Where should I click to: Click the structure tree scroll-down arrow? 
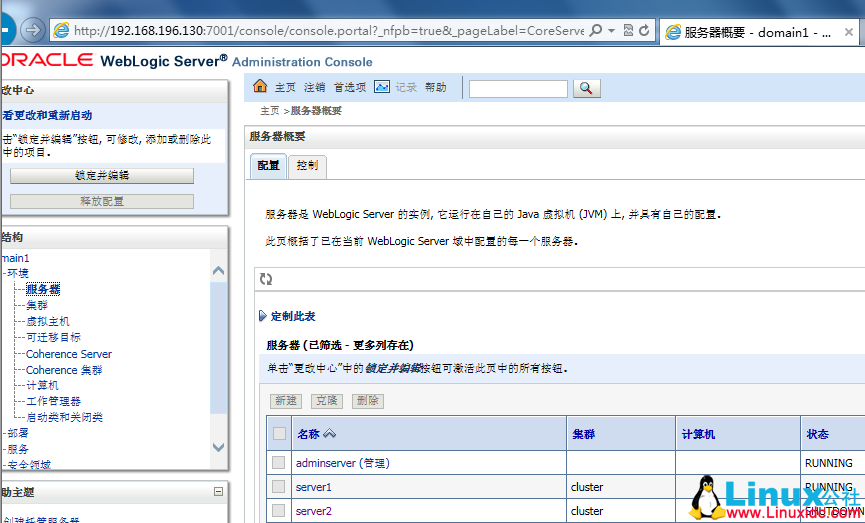218,447
